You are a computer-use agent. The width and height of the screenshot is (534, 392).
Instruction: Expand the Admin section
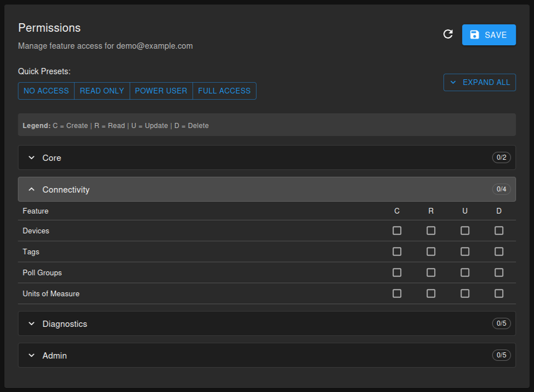(267, 355)
